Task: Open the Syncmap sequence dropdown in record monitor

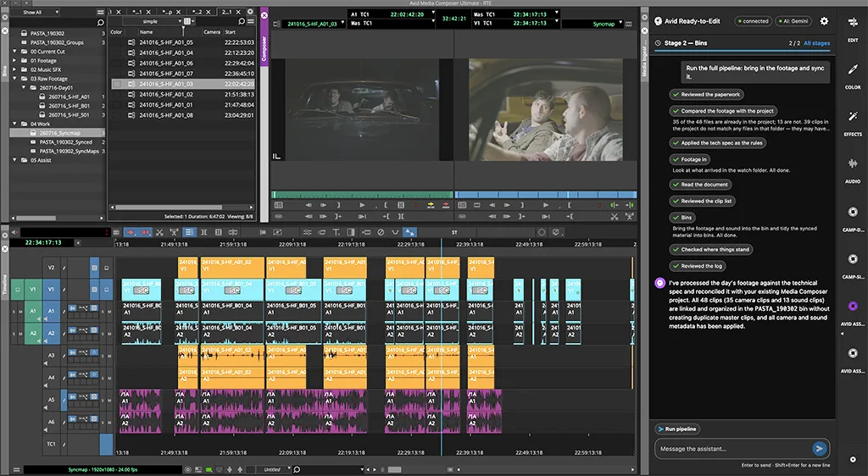Action: tap(593, 24)
